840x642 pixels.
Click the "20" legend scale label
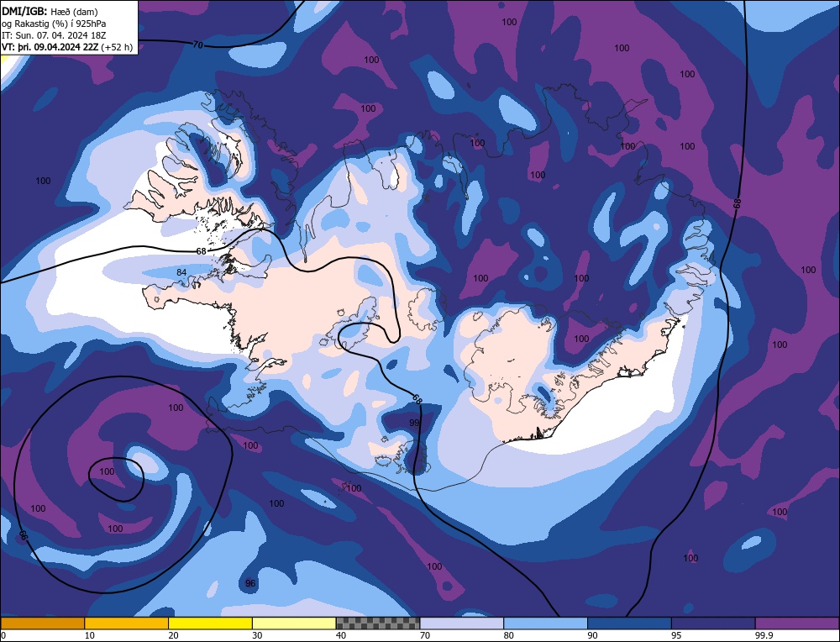pos(174,635)
